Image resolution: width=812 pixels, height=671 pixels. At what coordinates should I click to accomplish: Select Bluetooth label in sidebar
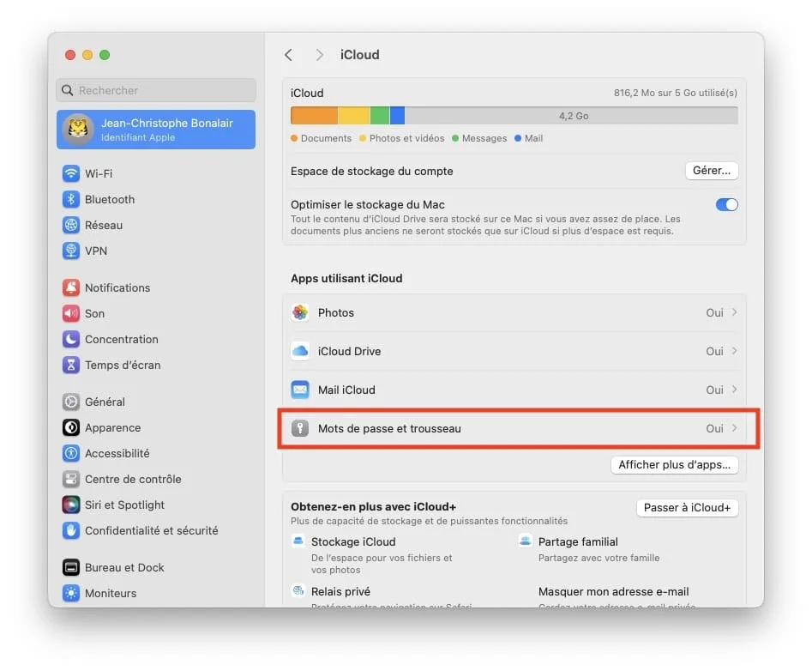(x=110, y=199)
